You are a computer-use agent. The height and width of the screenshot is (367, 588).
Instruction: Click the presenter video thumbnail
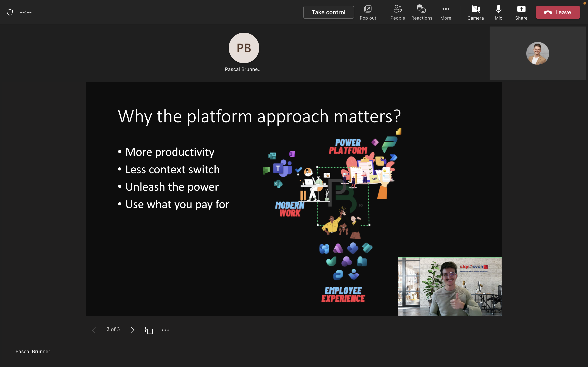click(x=450, y=286)
